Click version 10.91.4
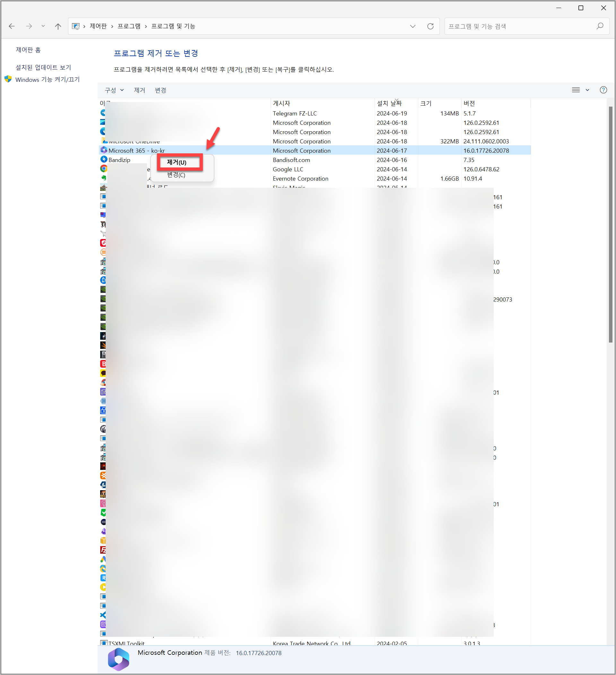Screen dimensions: 616x675 click(x=473, y=178)
